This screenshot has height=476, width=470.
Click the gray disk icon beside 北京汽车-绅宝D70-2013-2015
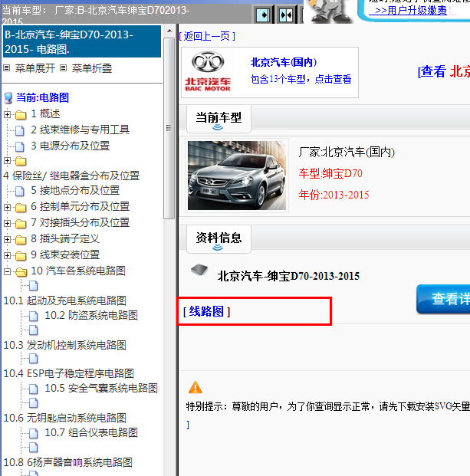pyautogui.click(x=199, y=270)
